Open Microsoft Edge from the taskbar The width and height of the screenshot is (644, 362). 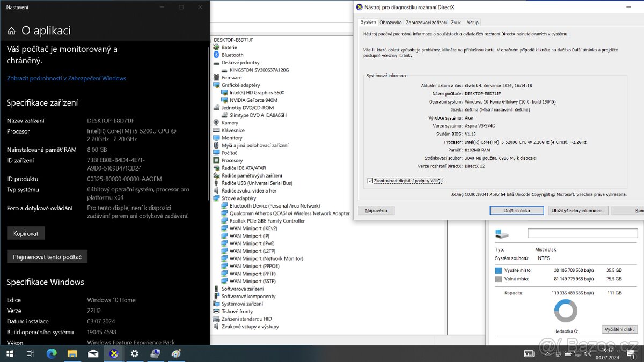52,353
